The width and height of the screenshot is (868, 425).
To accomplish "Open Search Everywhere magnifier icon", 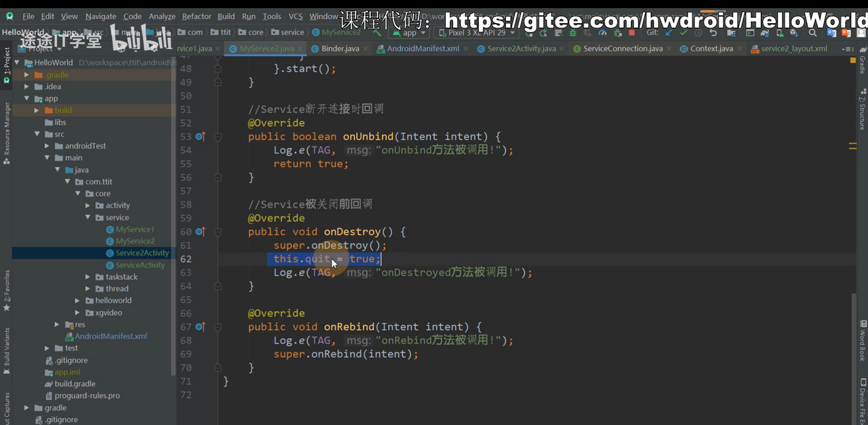I will 812,32.
